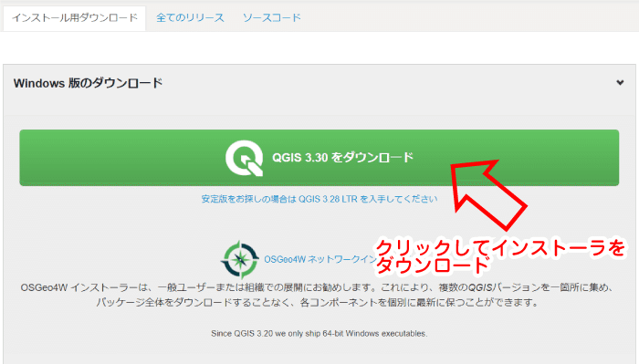Click the OSGeo4W compass logo icon
Image resolution: width=639 pixels, height=364 pixels.
click(x=239, y=259)
